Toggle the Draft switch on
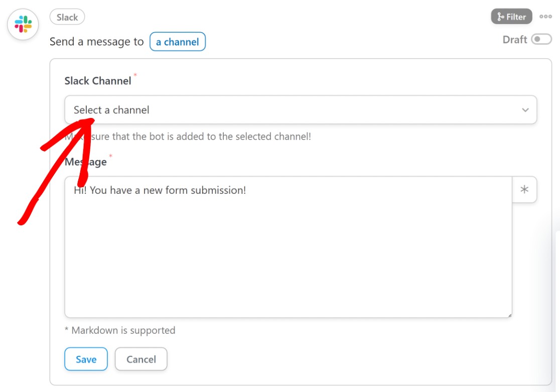The width and height of the screenshot is (560, 392). 541,39
